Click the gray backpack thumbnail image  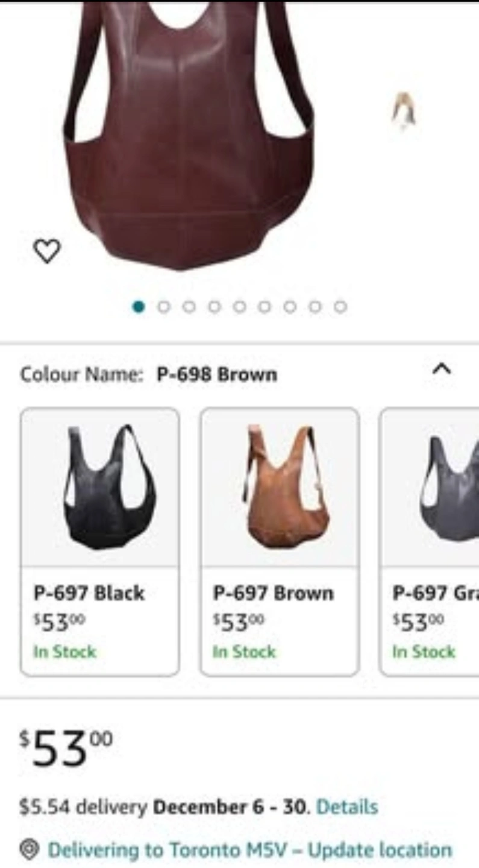pos(450,488)
